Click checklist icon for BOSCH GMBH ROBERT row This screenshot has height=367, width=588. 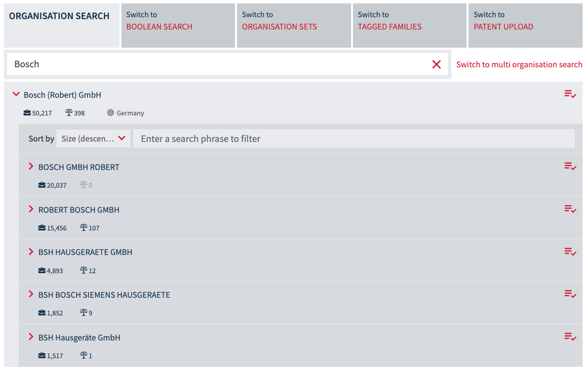(x=570, y=167)
